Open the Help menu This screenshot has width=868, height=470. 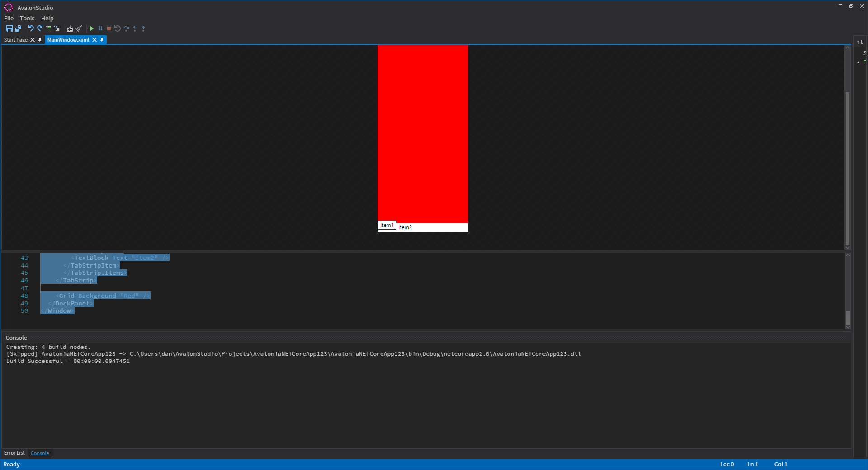click(x=47, y=19)
